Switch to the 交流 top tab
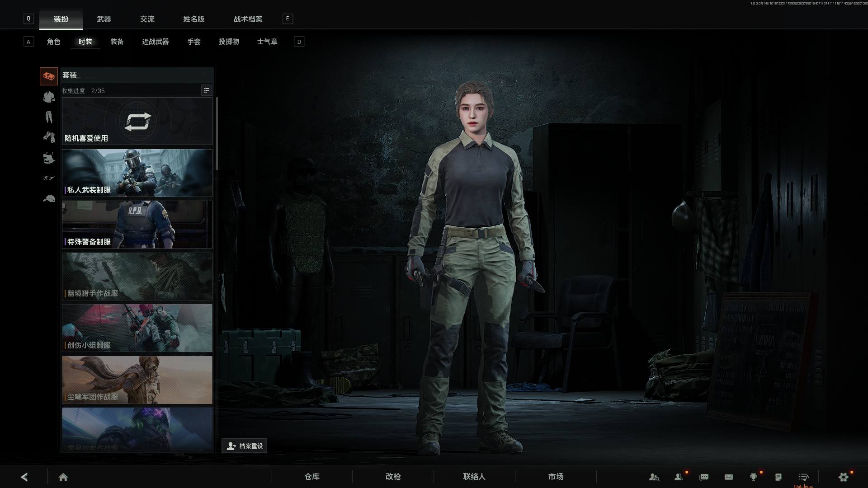Viewport: 868px width, 488px height. click(x=147, y=19)
